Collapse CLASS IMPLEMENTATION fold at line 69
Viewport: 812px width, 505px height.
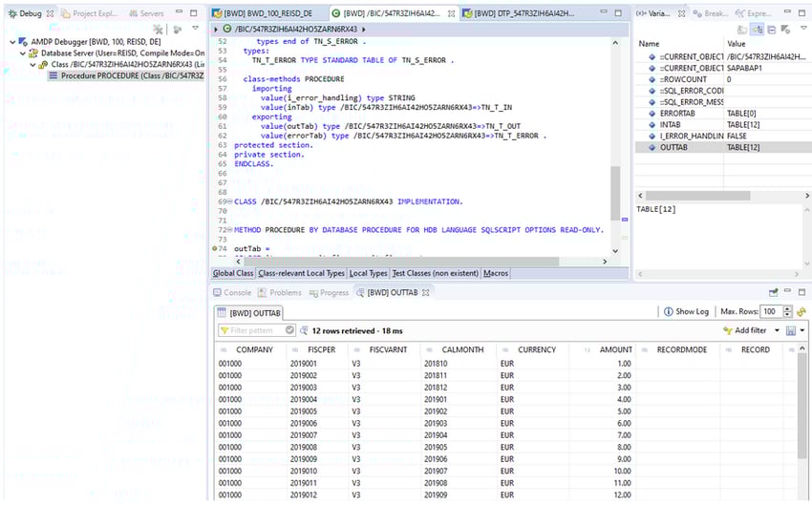coord(230,201)
